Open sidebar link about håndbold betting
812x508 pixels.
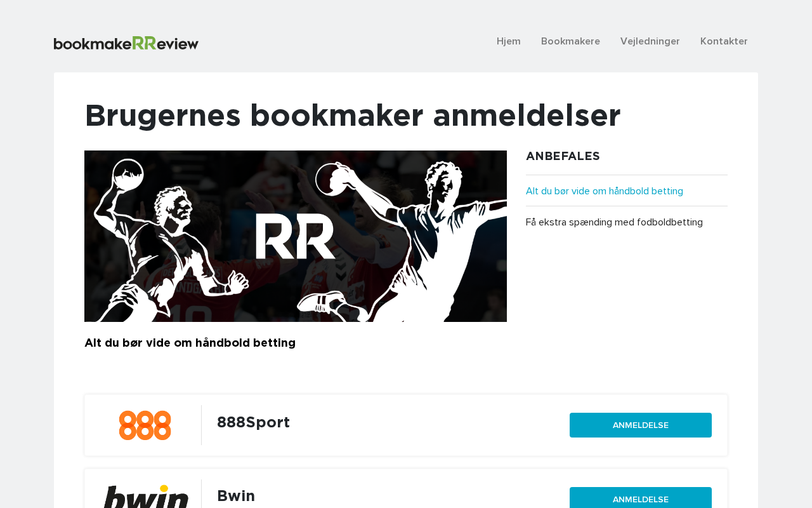pos(605,191)
